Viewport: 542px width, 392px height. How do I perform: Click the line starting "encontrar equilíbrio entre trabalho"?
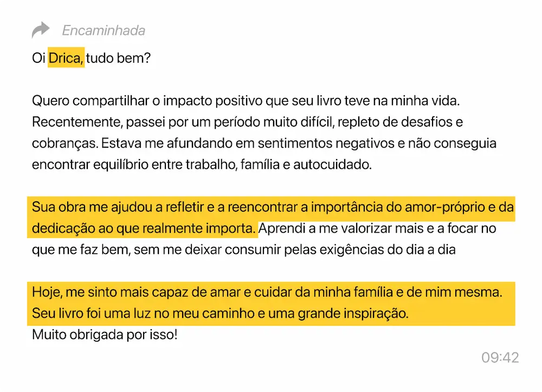[x=202, y=165]
